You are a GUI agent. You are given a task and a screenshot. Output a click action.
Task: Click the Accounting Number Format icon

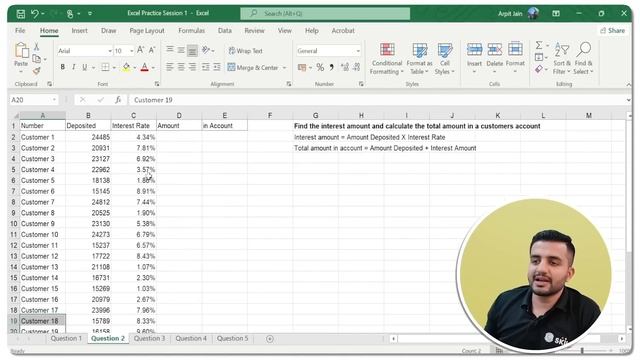click(x=302, y=67)
